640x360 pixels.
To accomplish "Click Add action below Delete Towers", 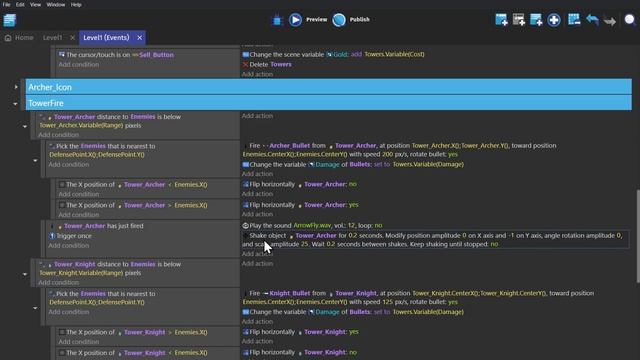I will [257, 74].
